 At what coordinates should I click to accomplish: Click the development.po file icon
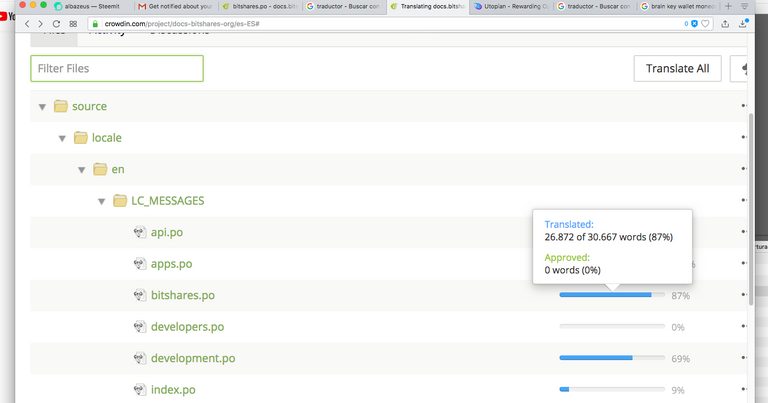(140, 358)
